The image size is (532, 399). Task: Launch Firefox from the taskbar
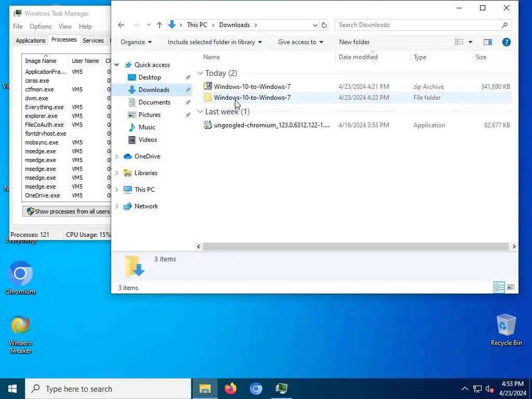[x=231, y=389]
